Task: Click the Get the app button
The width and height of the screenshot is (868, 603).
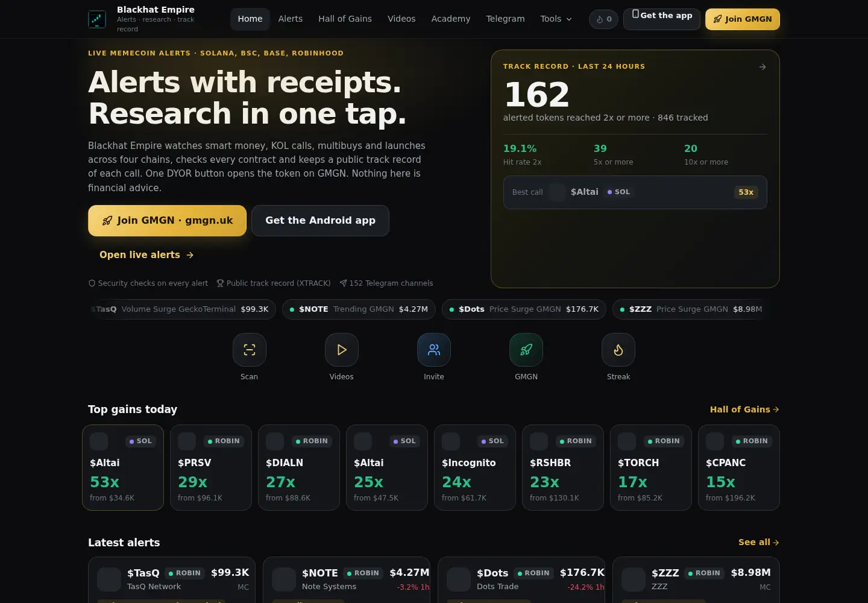Action: (x=662, y=19)
